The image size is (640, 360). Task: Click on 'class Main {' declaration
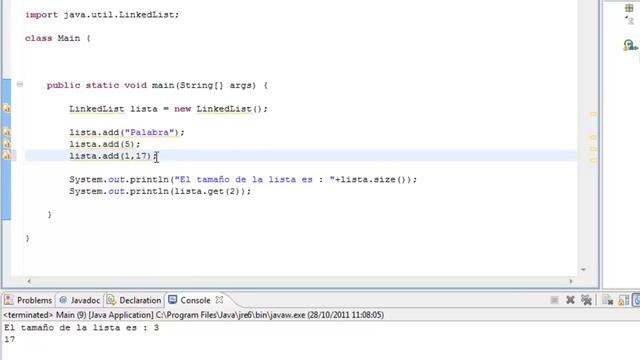(x=58, y=38)
